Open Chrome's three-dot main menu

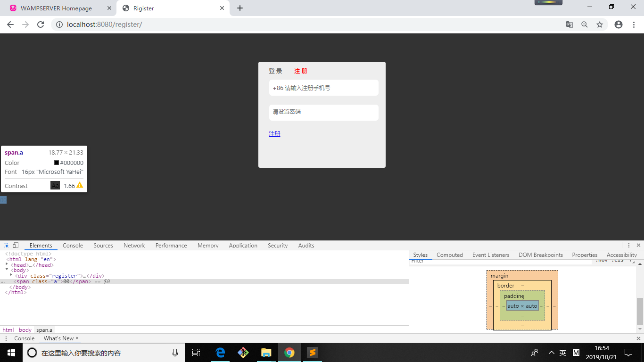(x=634, y=25)
